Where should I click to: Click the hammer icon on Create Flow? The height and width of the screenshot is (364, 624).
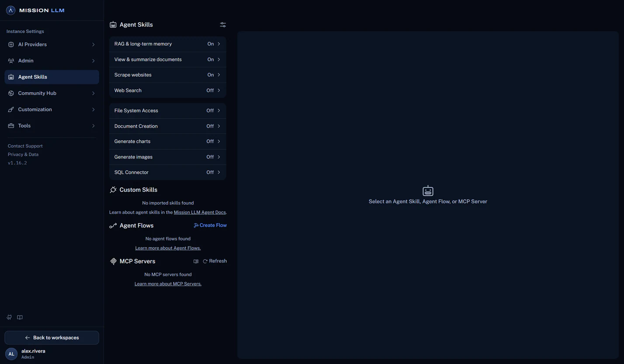196,225
